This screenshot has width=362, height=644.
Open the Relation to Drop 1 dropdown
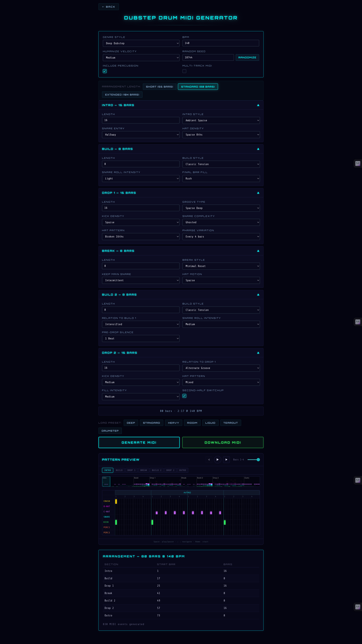pyautogui.click(x=221, y=368)
